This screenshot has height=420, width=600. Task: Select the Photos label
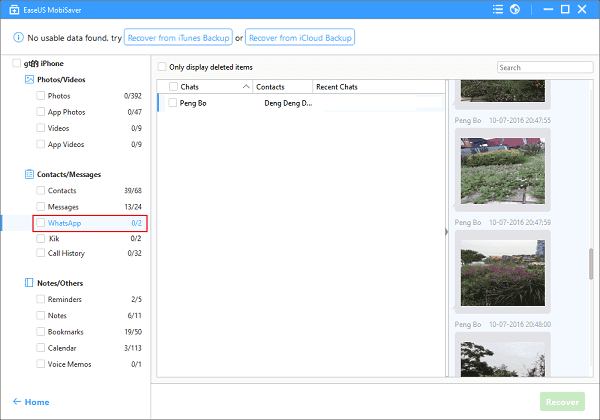click(x=59, y=96)
